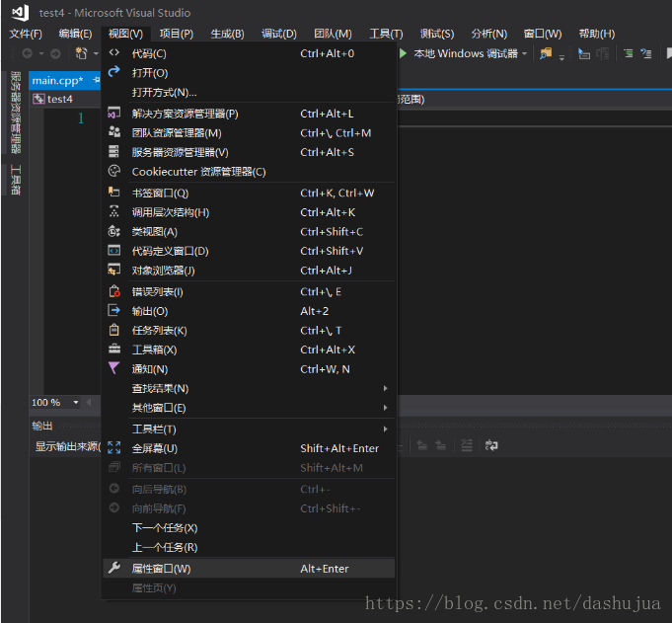Click the Notifications (通知) purple flag icon

point(114,368)
